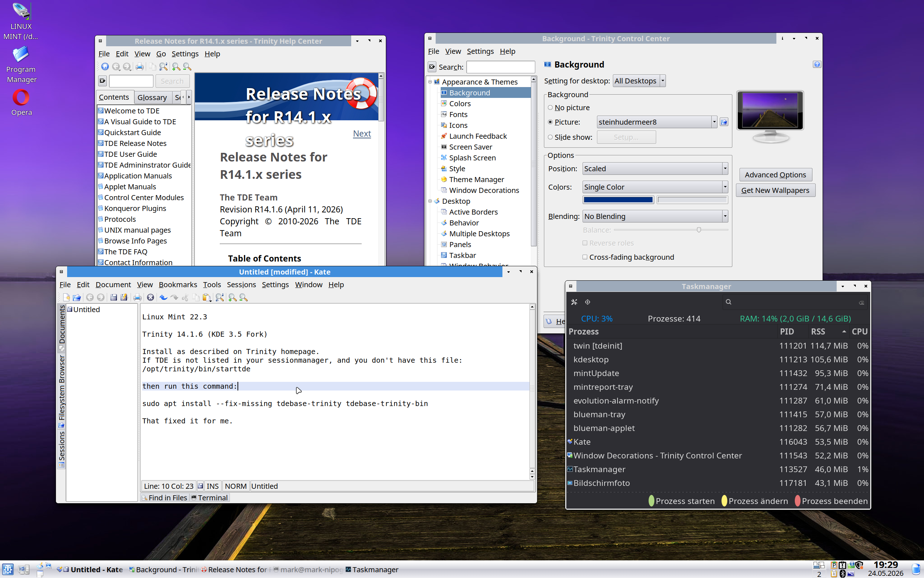
Task: Click the Undo arrow in Kate toolbar
Action: (x=164, y=297)
